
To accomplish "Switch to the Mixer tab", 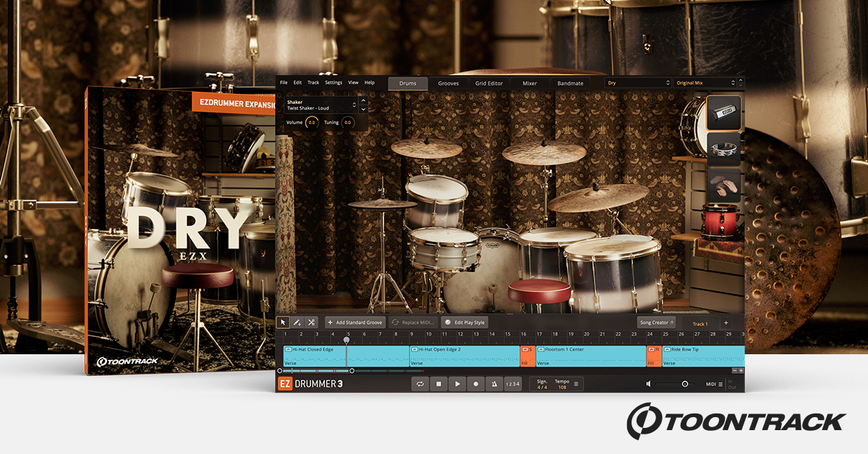I will coord(529,83).
